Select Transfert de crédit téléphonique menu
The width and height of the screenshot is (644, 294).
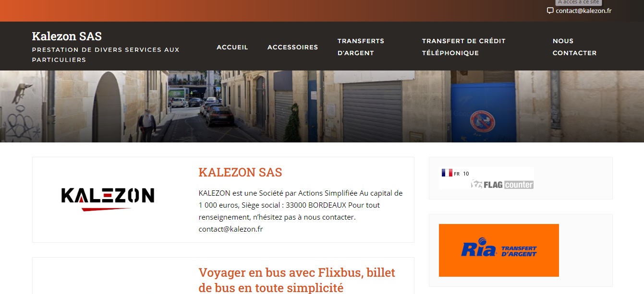tap(464, 47)
